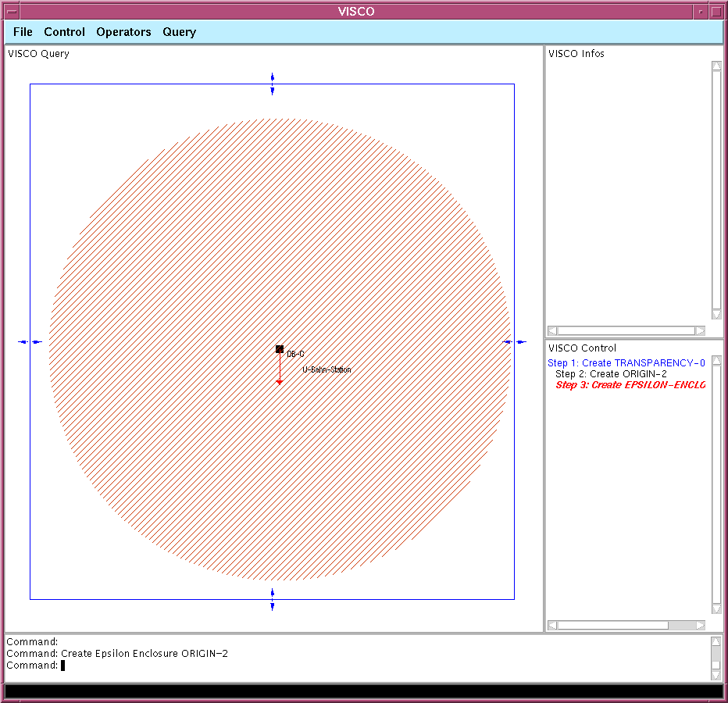This screenshot has width=728, height=703.
Task: Click the up arrow of the command log scrollbar
Action: click(x=716, y=641)
